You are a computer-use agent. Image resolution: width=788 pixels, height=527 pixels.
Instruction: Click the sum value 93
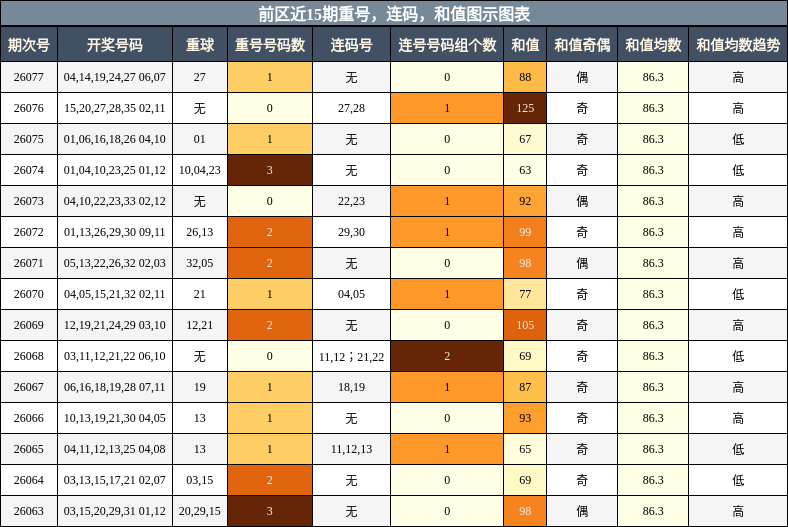point(525,418)
